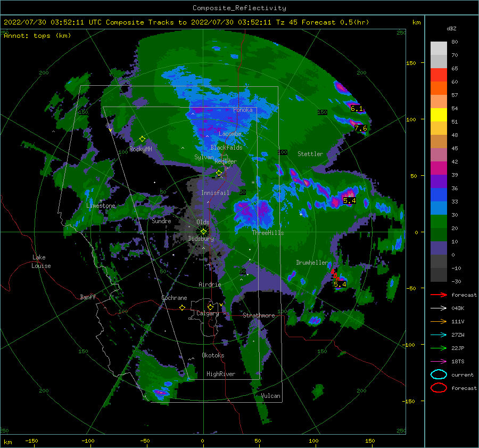Click the Airdrie city label
The width and height of the screenshot is (479, 448).
click(x=210, y=284)
